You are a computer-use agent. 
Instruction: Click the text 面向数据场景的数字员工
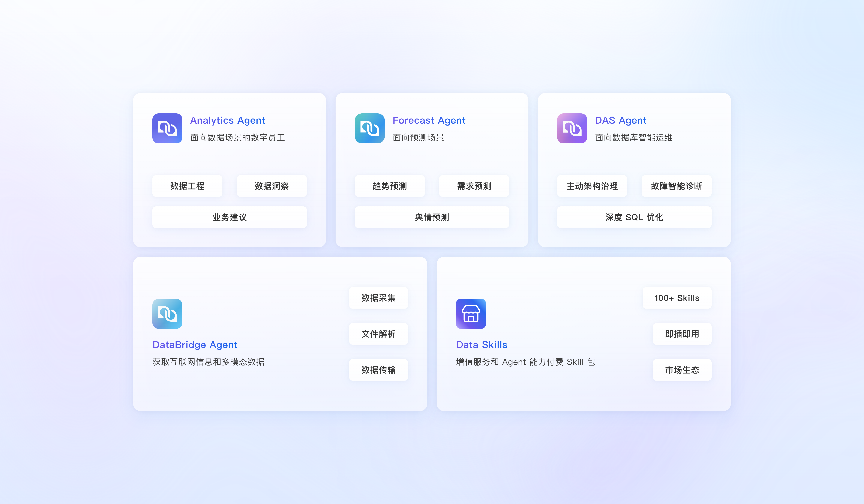click(238, 138)
